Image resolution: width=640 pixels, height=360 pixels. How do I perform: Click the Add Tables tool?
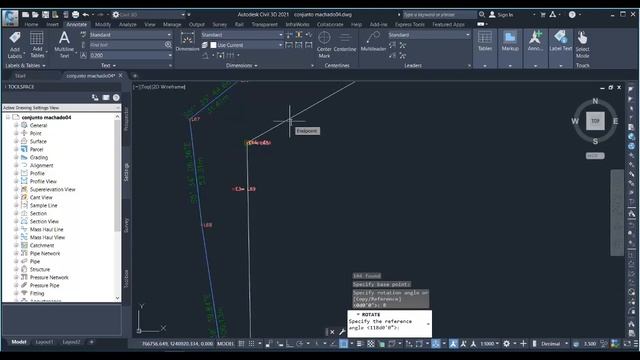point(37,44)
